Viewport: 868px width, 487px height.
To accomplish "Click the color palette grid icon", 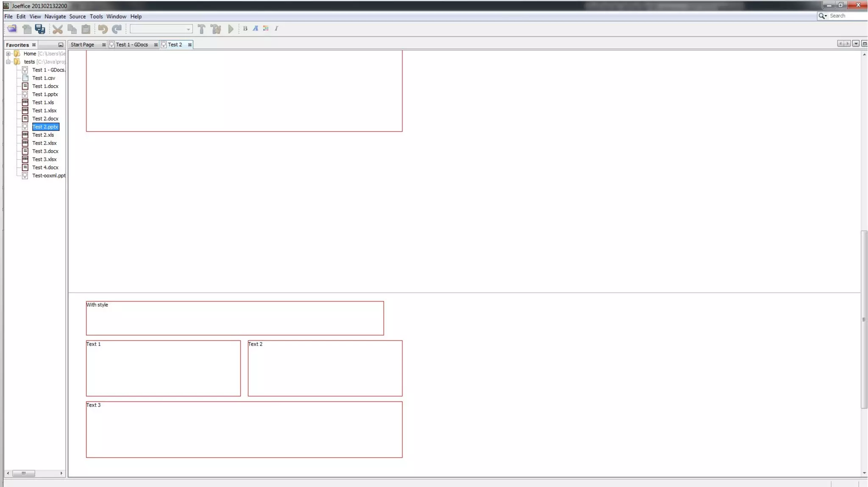I will click(266, 28).
